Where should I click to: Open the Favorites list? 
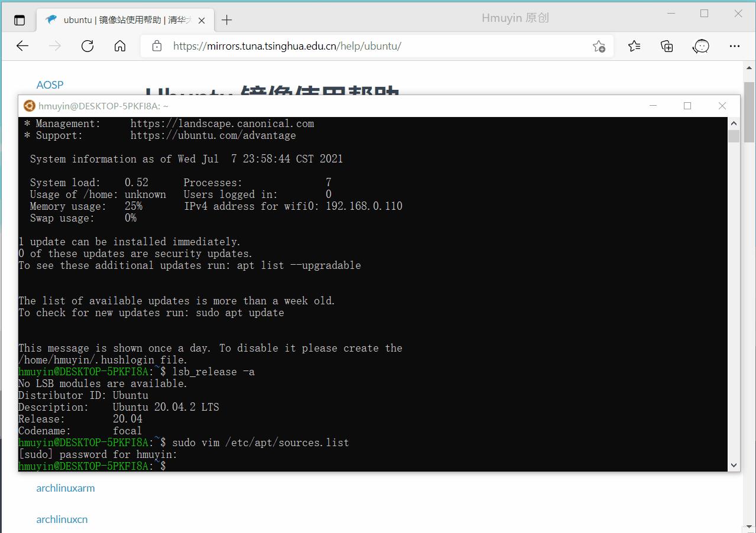tap(634, 45)
